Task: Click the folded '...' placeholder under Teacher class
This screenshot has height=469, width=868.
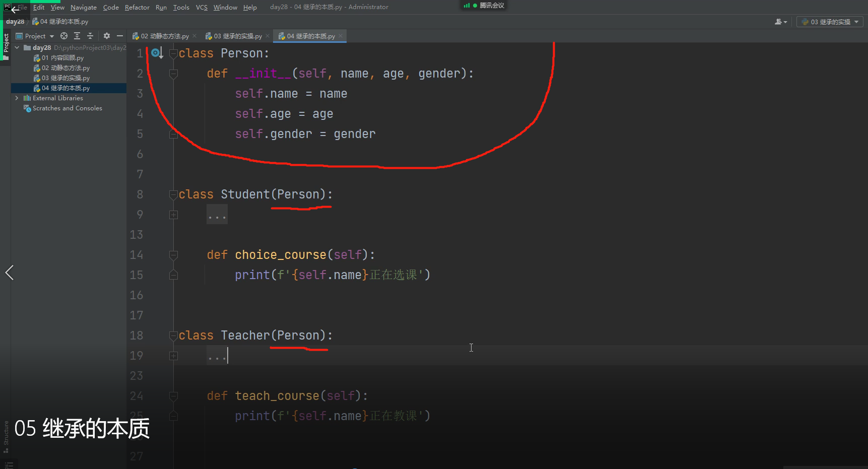Action: coord(217,356)
